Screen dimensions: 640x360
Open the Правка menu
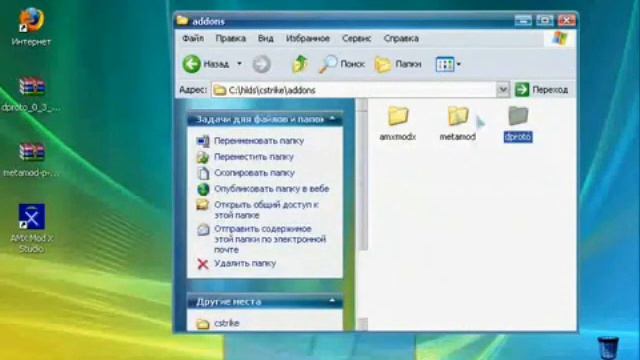pyautogui.click(x=231, y=38)
